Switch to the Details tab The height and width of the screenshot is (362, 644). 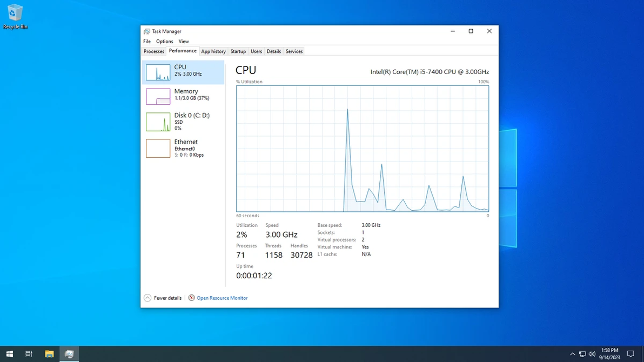coord(273,51)
